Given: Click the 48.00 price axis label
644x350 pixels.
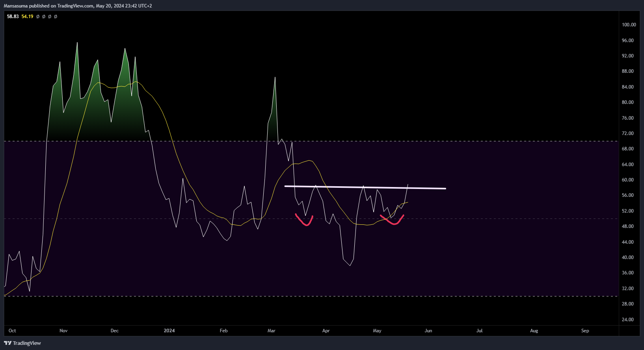Looking at the screenshot, I should tap(627, 226).
